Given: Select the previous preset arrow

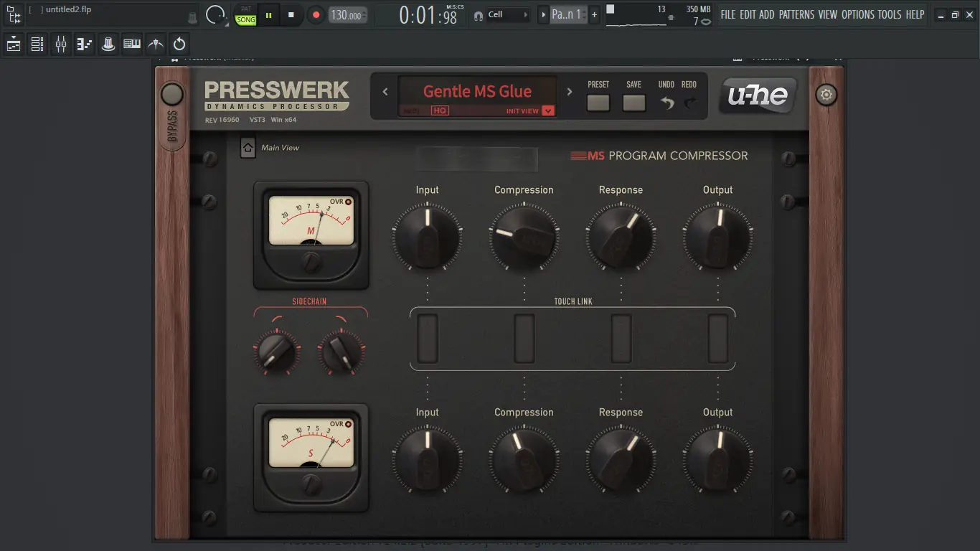Looking at the screenshot, I should 385,92.
